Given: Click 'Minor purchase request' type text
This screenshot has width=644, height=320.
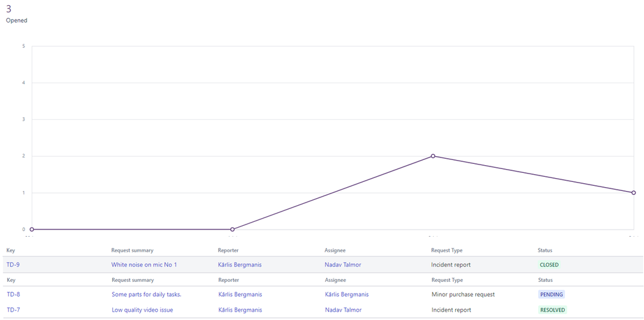Looking at the screenshot, I should [x=463, y=295].
